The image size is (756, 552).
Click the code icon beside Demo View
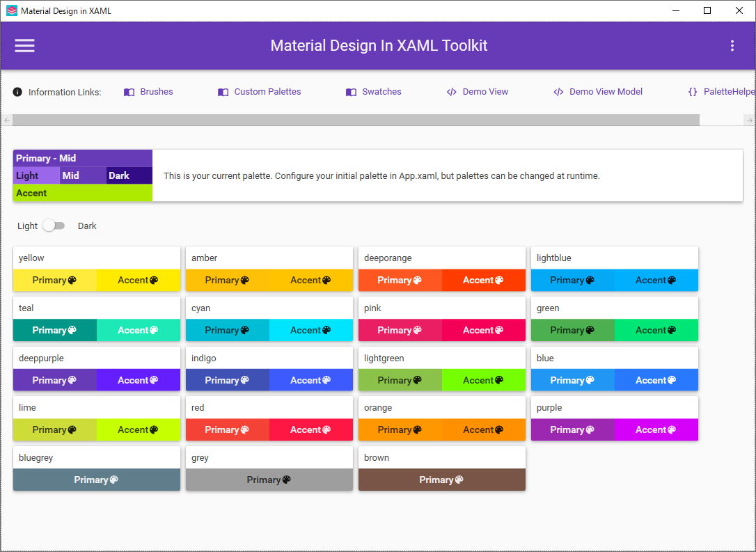[x=451, y=92]
